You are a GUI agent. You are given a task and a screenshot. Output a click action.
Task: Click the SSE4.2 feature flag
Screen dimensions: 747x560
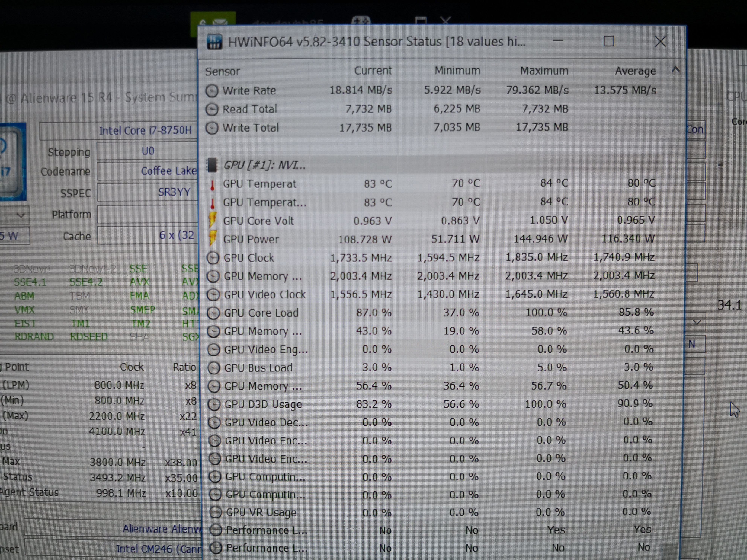click(x=86, y=282)
